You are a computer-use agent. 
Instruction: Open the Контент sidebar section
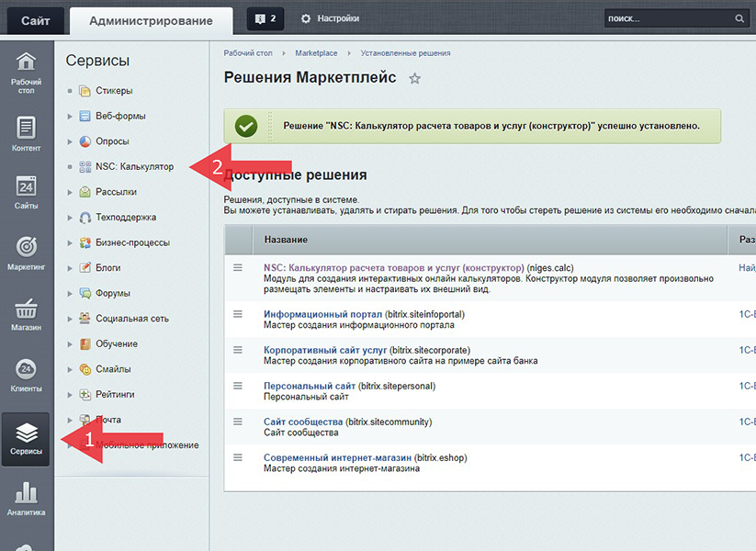pos(27,133)
